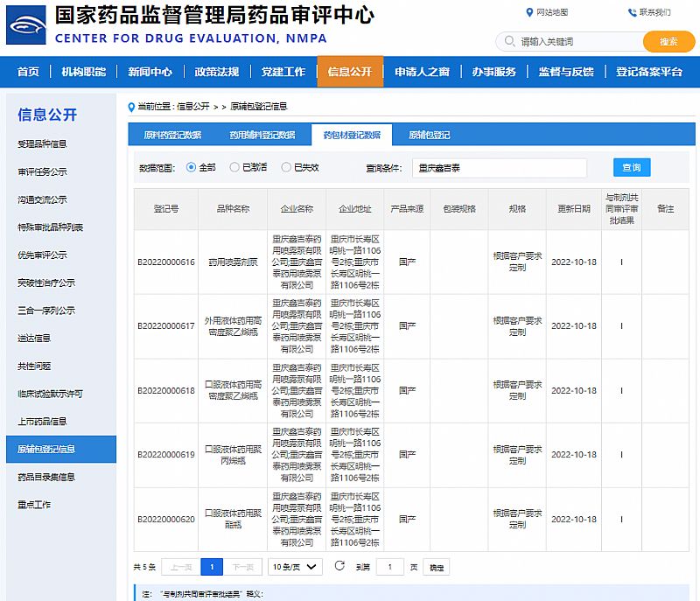700x601 pixels.
Task: Click the 查询条件 input field
Action: point(499,168)
